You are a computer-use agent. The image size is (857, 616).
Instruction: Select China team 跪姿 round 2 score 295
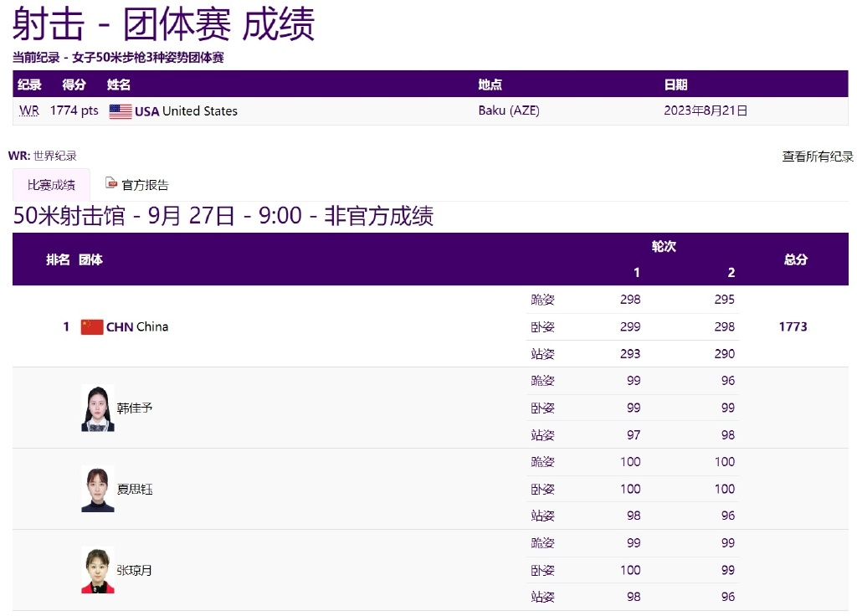pyautogui.click(x=725, y=300)
